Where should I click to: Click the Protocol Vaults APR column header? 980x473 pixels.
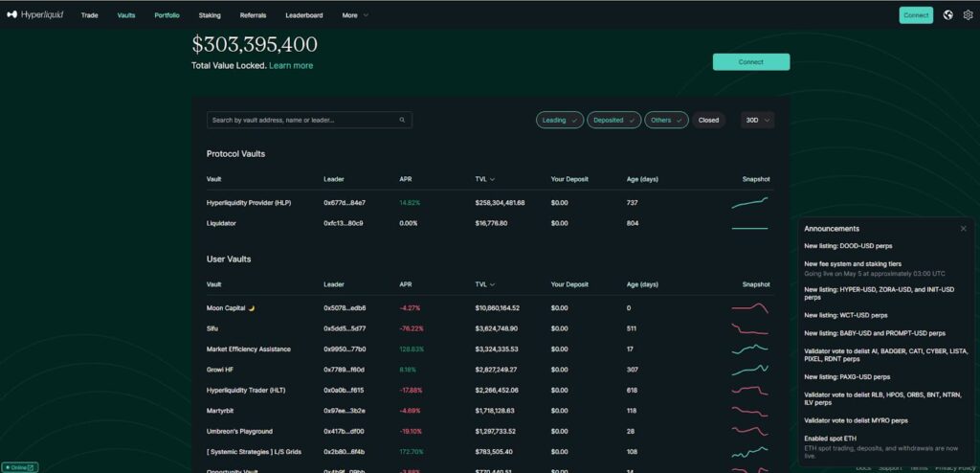click(405, 179)
